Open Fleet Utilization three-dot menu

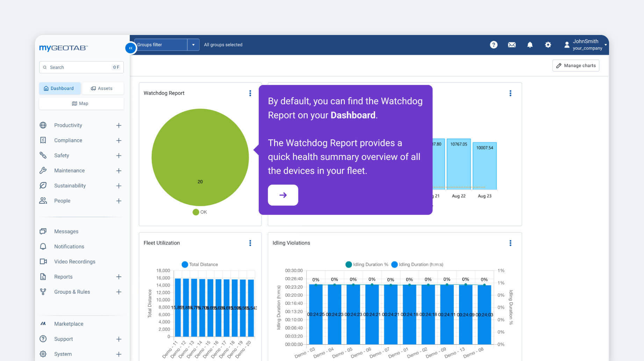point(250,243)
